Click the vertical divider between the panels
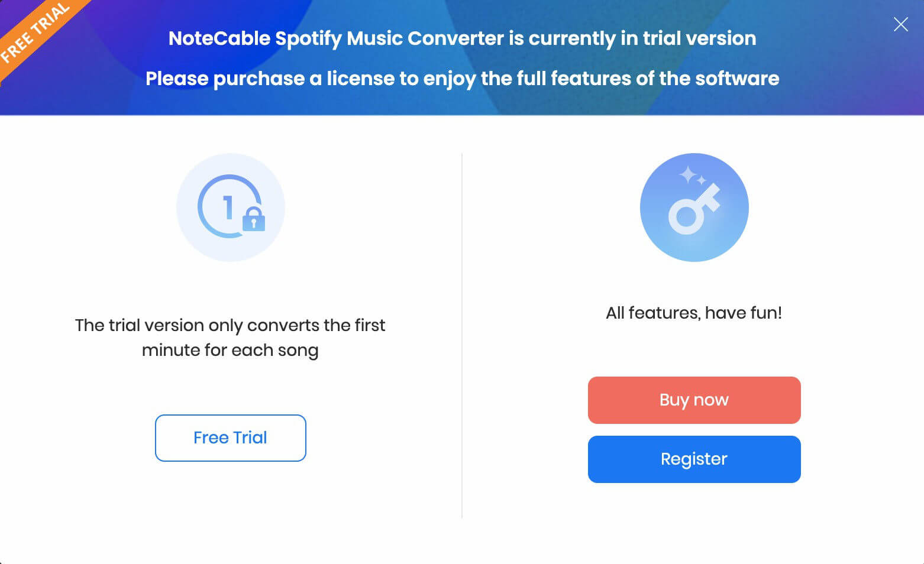This screenshot has height=564, width=924. [x=462, y=336]
